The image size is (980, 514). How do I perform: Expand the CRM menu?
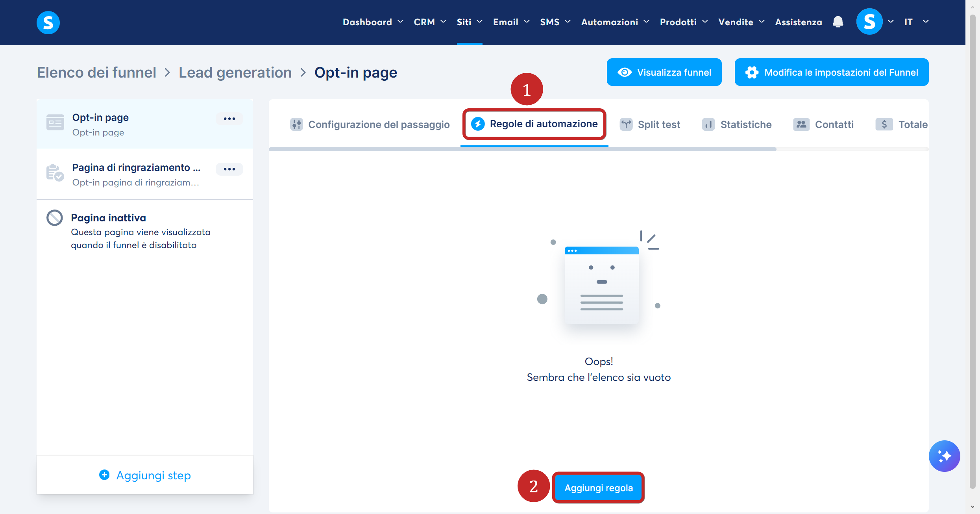click(430, 22)
